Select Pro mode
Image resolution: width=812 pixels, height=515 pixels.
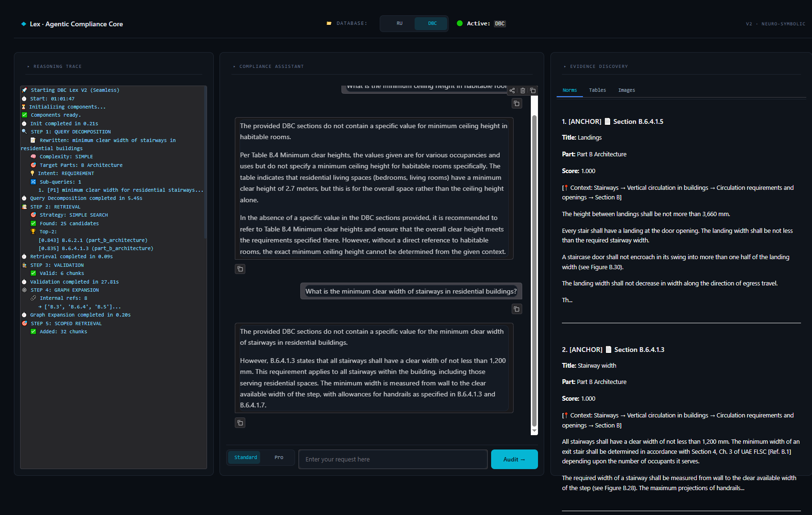[x=279, y=458]
